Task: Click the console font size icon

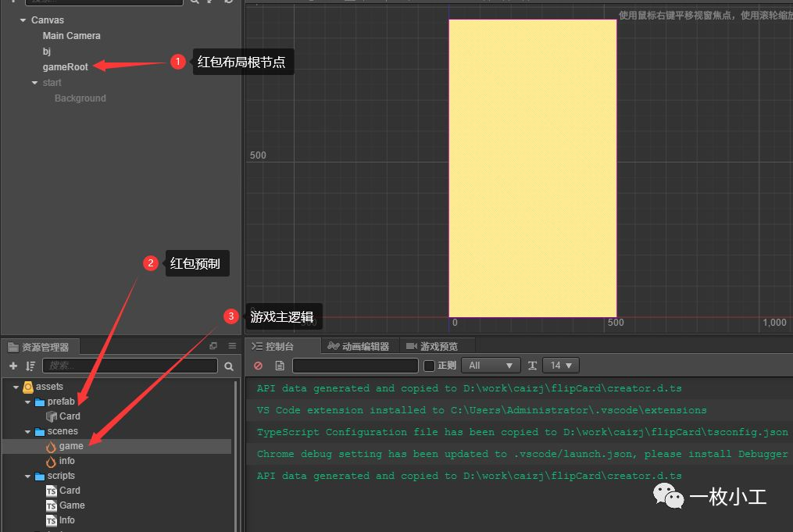Action: pyautogui.click(x=532, y=366)
